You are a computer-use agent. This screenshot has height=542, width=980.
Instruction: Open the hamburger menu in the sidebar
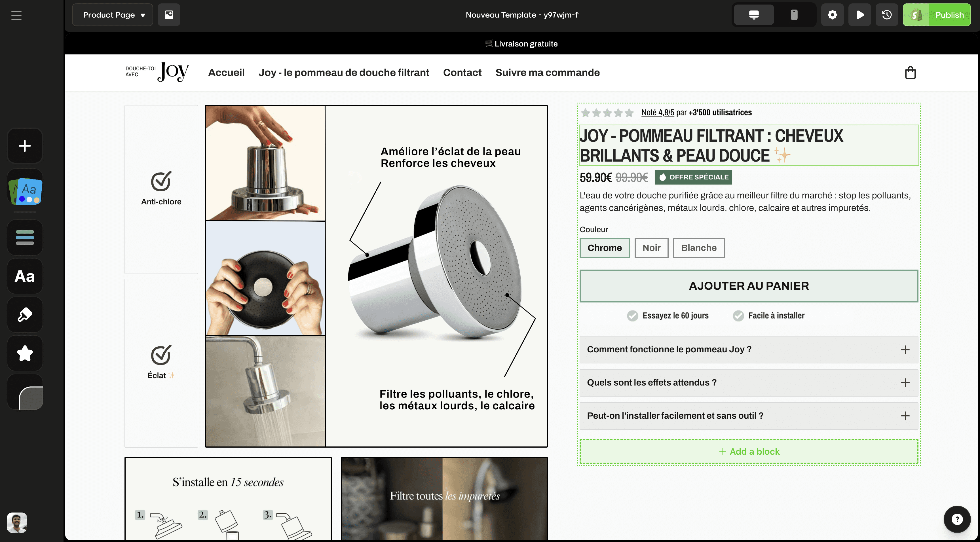click(16, 15)
